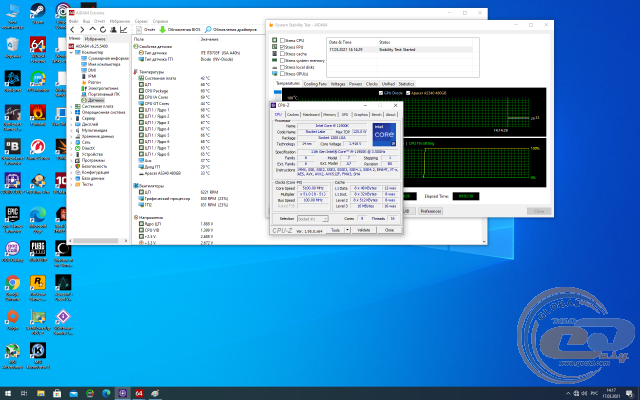640x400 pixels.
Task: Click the AIDA64 tree horizontal scrollbar
Action: [x=98, y=241]
